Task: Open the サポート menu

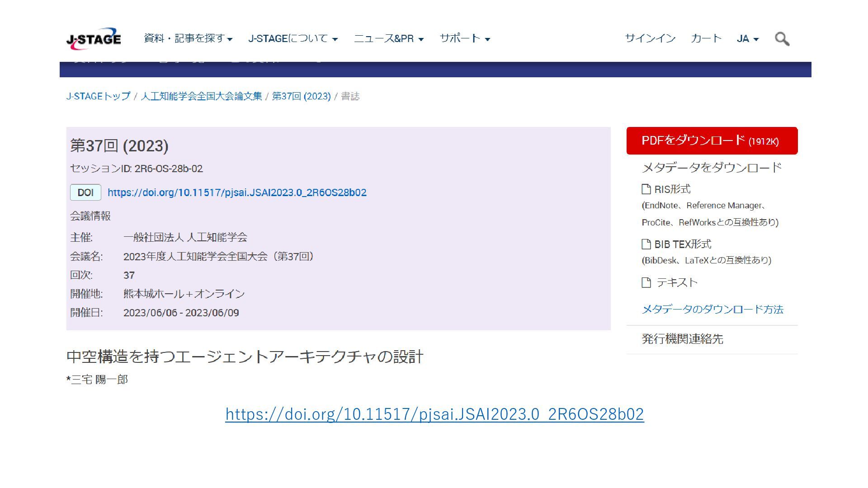Action: point(465,38)
